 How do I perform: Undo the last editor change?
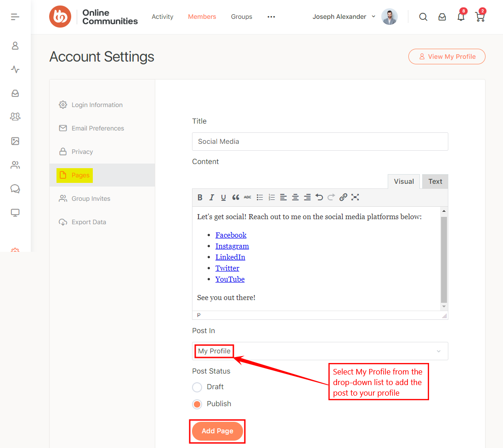click(319, 197)
